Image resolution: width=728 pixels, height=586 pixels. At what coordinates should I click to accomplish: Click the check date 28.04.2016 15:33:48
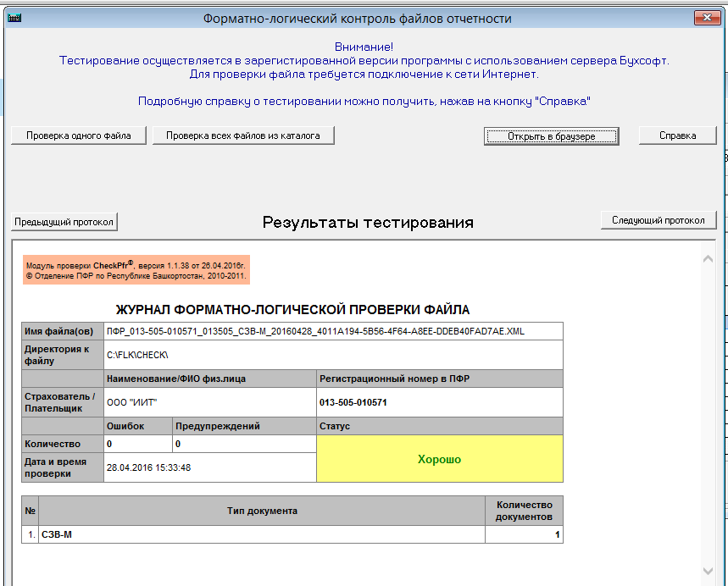[x=148, y=467]
